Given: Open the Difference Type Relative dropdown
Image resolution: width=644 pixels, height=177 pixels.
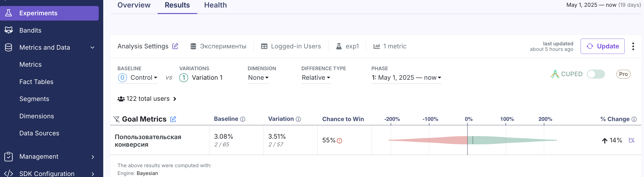Looking at the screenshot, I should coord(316,78).
